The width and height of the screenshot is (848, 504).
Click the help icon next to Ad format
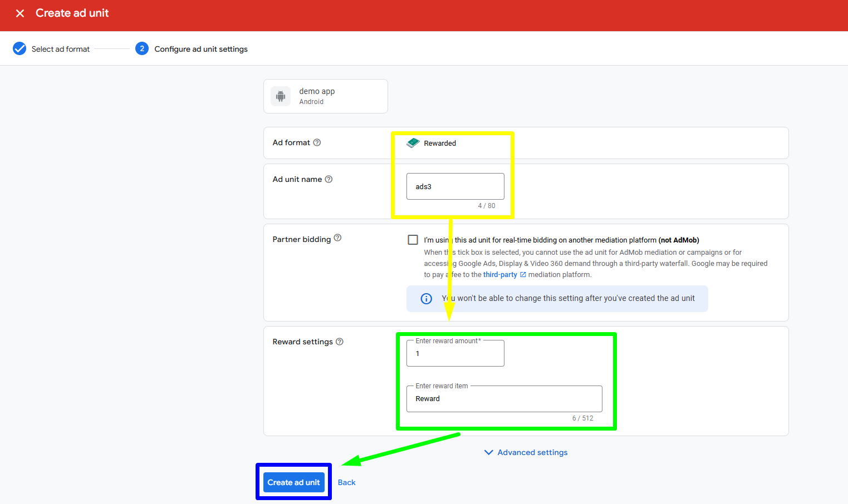pyautogui.click(x=317, y=142)
